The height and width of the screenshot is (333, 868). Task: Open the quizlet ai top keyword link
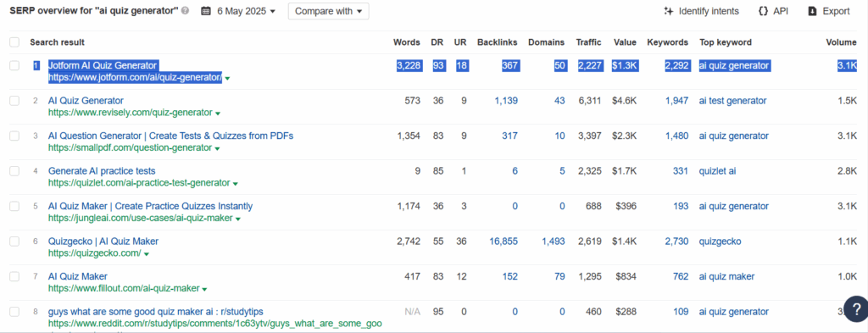click(x=717, y=171)
